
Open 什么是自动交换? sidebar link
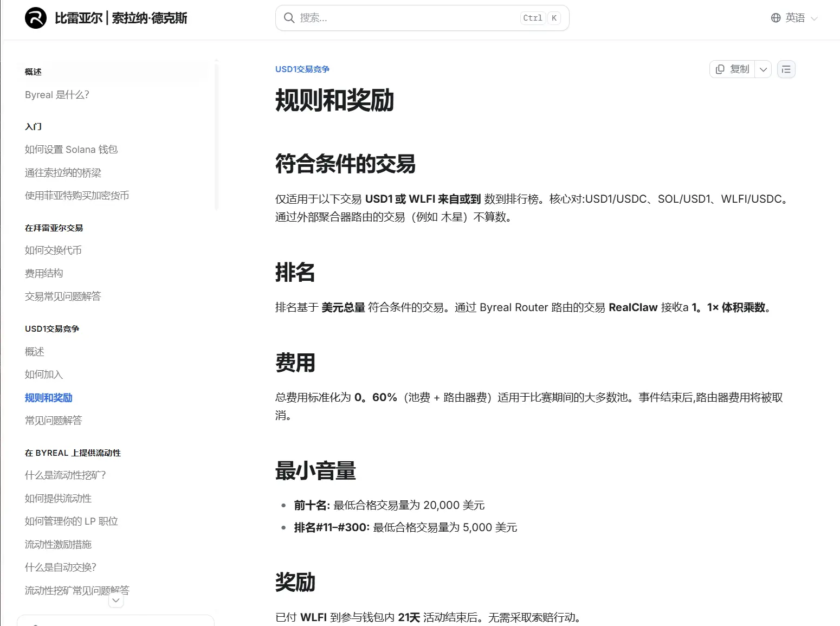[61, 567]
